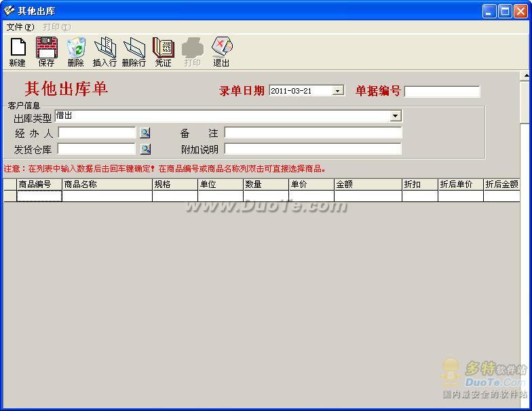Click the 出库类型 combo box showing 借出
The height and width of the screenshot is (411, 532).
pos(228,116)
